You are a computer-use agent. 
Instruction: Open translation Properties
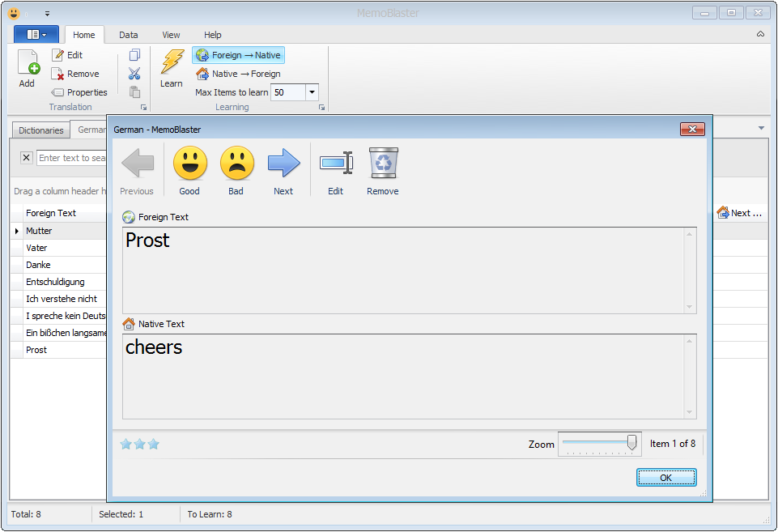point(79,92)
